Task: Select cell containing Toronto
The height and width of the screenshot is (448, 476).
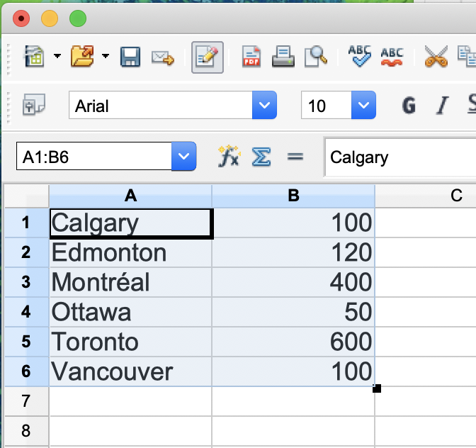Action: point(130,342)
